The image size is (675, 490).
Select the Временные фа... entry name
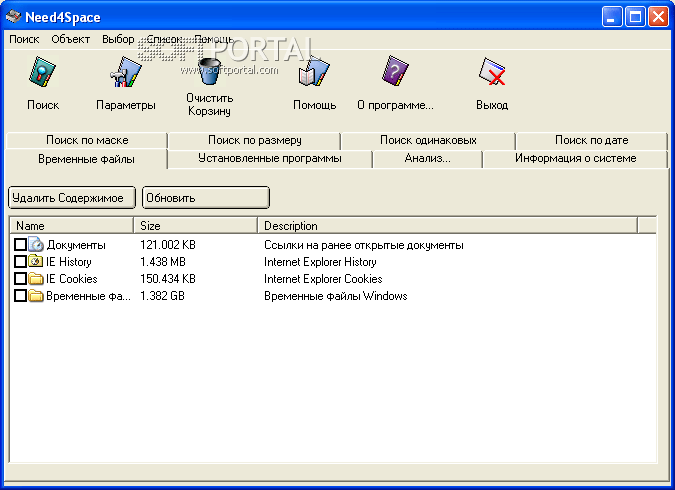click(88, 296)
